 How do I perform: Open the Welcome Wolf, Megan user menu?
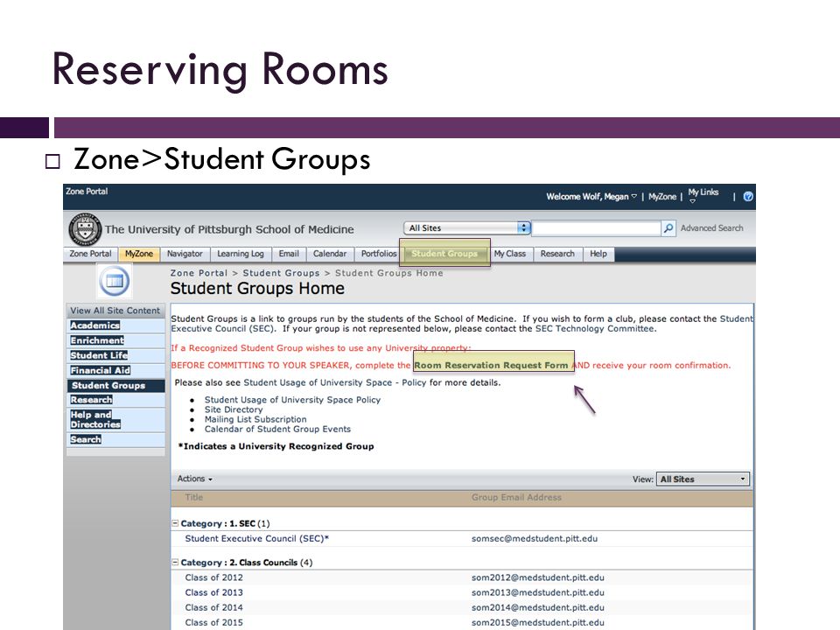591,197
